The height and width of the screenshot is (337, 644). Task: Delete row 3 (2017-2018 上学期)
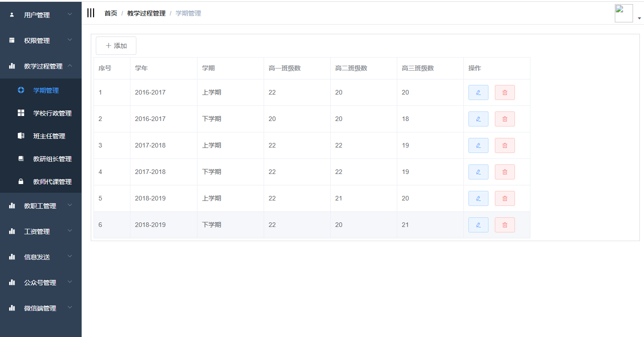pyautogui.click(x=505, y=145)
